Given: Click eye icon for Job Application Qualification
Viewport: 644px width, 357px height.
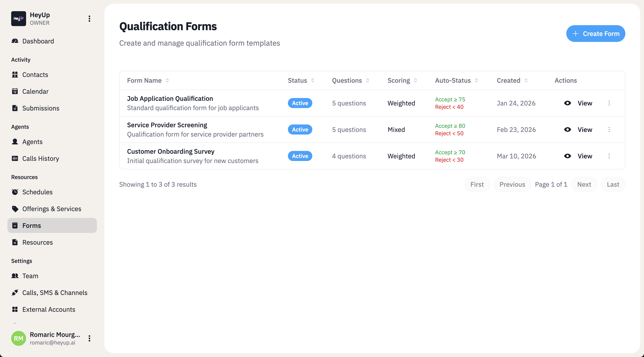Looking at the screenshot, I should 567,103.
